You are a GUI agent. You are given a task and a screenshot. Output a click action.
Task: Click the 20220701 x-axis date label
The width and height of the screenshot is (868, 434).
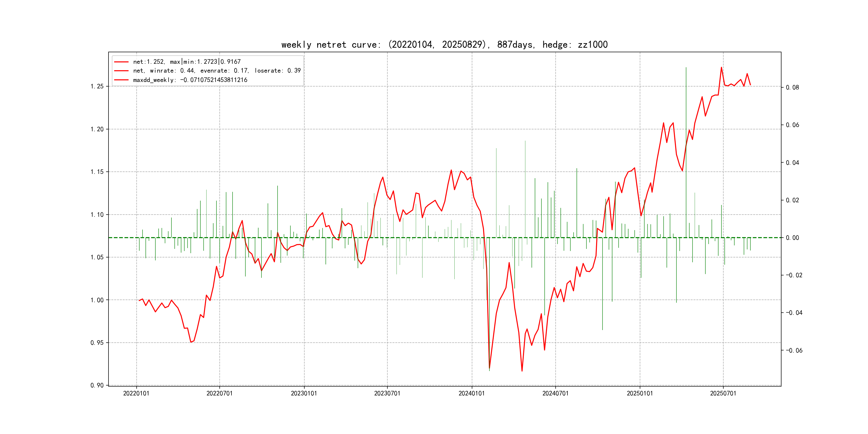[219, 393]
